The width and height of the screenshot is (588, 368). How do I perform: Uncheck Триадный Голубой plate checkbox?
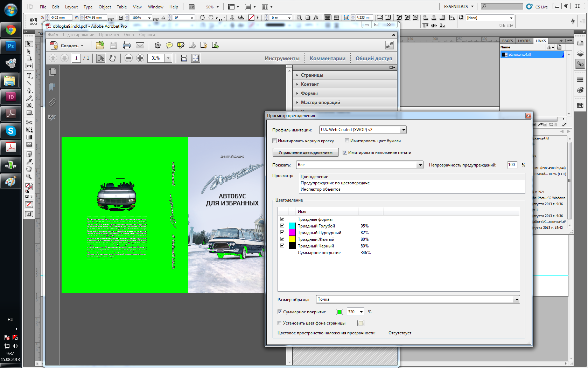pos(282,226)
